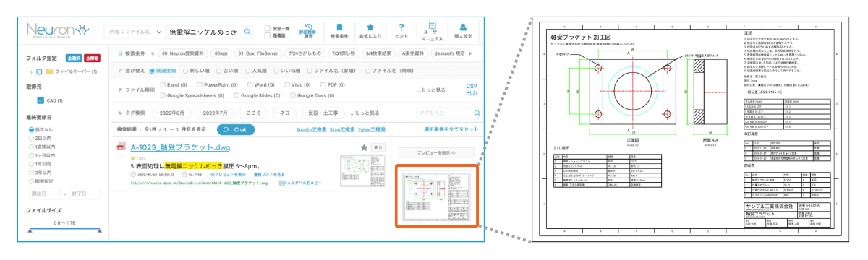Image resolution: width=868 pixels, height=260 pixels.
Task: Select the 関連度順 sort option
Action: [x=151, y=71]
